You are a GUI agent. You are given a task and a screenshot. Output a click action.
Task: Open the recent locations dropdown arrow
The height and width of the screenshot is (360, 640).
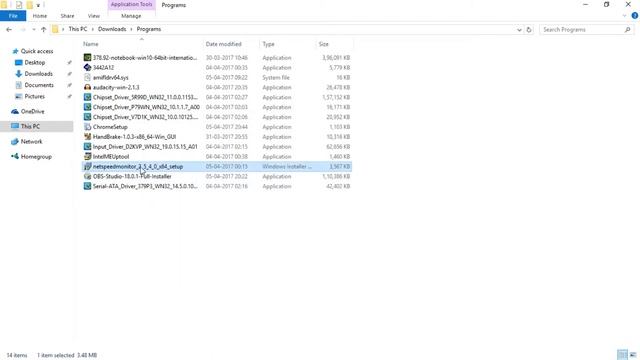tap(33, 29)
